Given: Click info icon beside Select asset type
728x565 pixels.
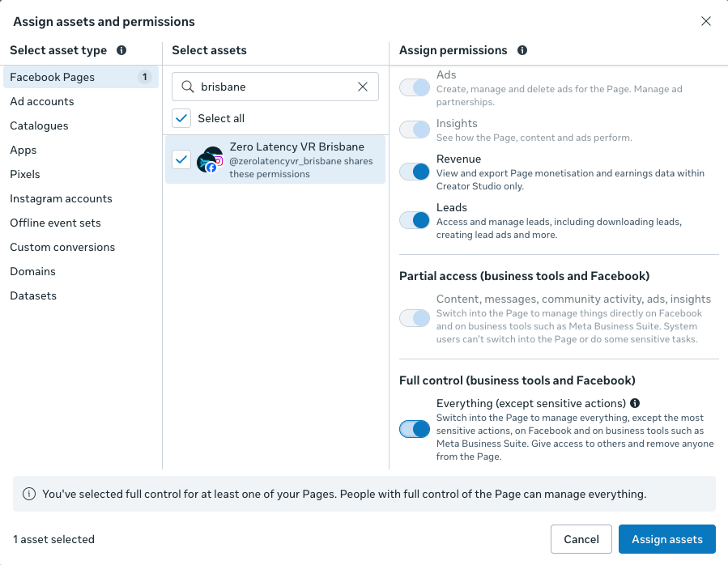Looking at the screenshot, I should tap(121, 50).
